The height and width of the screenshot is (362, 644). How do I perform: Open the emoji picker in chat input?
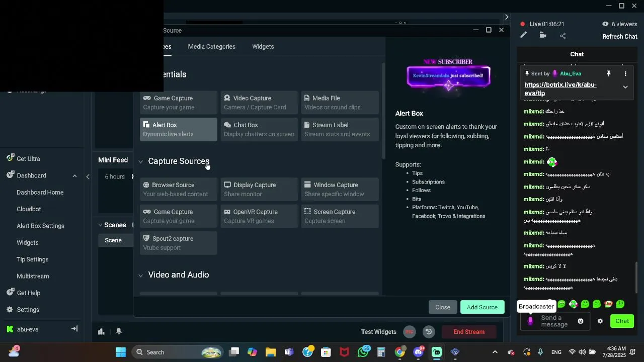pos(581,321)
